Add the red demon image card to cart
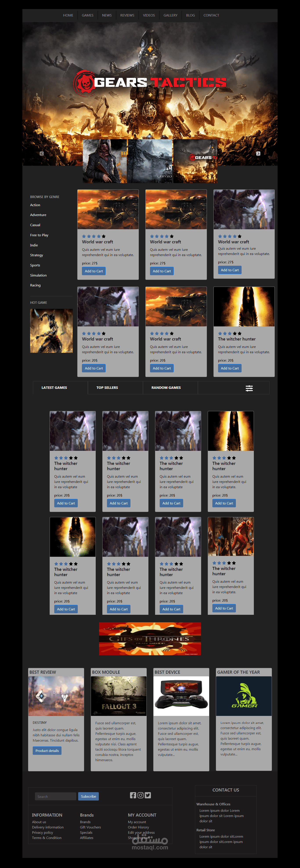Screen dimensions: 300x868 tap(224, 608)
